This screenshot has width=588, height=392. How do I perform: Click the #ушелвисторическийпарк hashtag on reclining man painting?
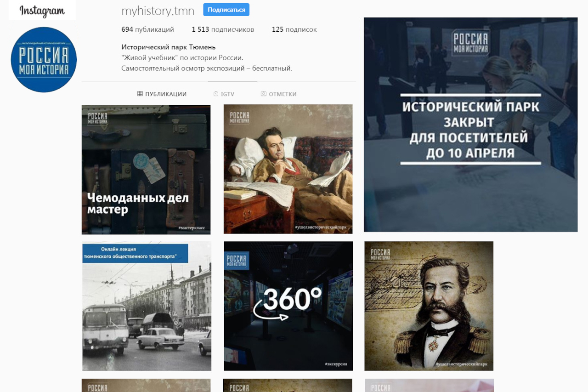[x=322, y=227]
